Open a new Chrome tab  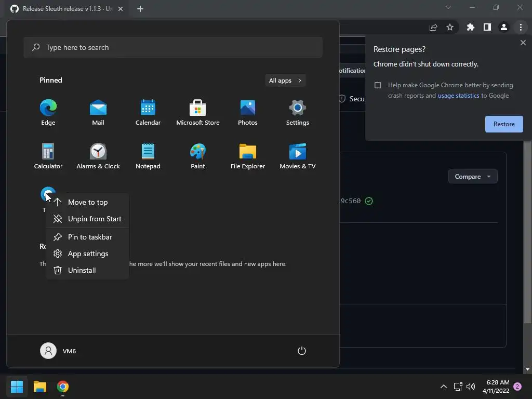click(140, 9)
